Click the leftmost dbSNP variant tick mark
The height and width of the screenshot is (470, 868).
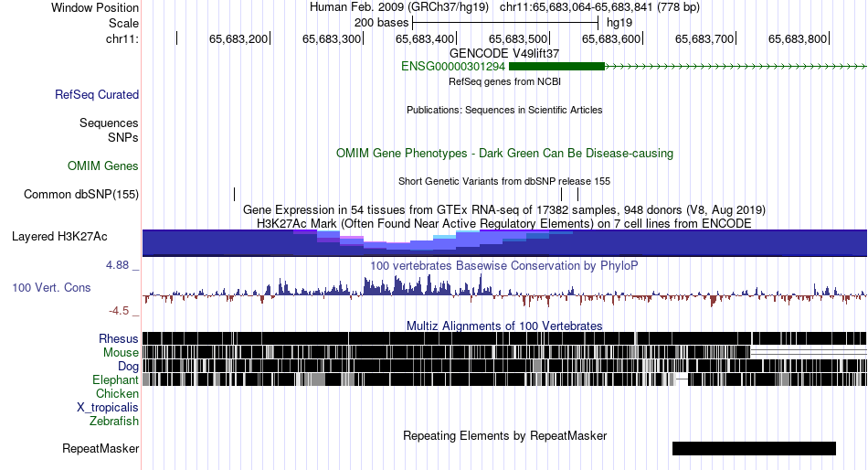click(x=234, y=194)
